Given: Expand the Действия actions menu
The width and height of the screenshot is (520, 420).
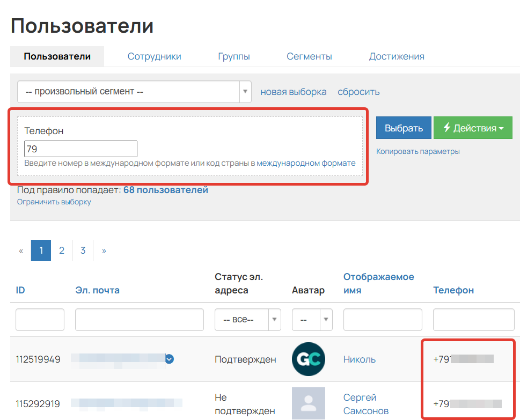Looking at the screenshot, I should point(473,128).
